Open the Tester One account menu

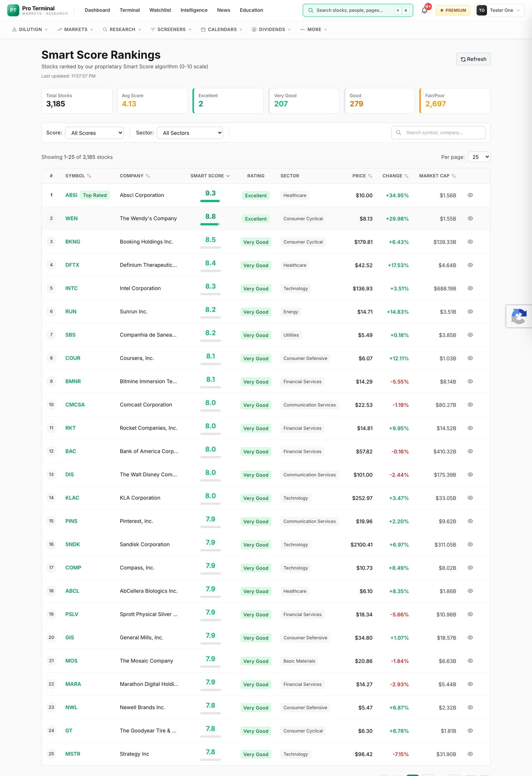pyautogui.click(x=499, y=10)
